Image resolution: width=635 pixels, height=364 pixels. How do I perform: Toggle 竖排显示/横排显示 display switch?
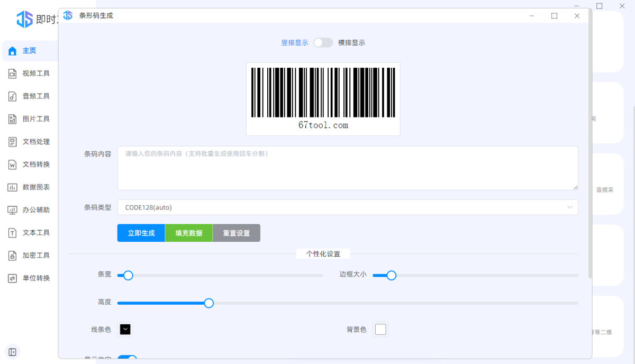pyautogui.click(x=323, y=43)
